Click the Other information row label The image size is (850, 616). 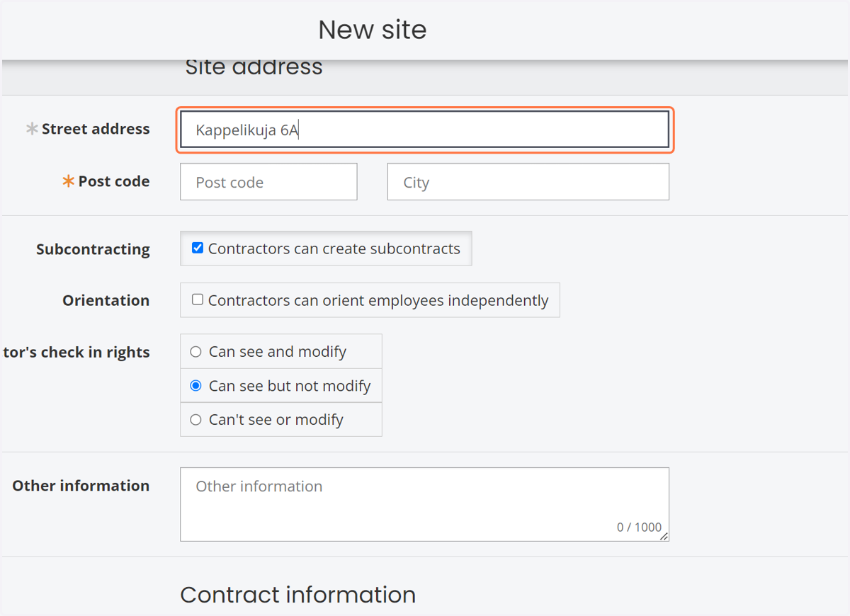click(81, 486)
